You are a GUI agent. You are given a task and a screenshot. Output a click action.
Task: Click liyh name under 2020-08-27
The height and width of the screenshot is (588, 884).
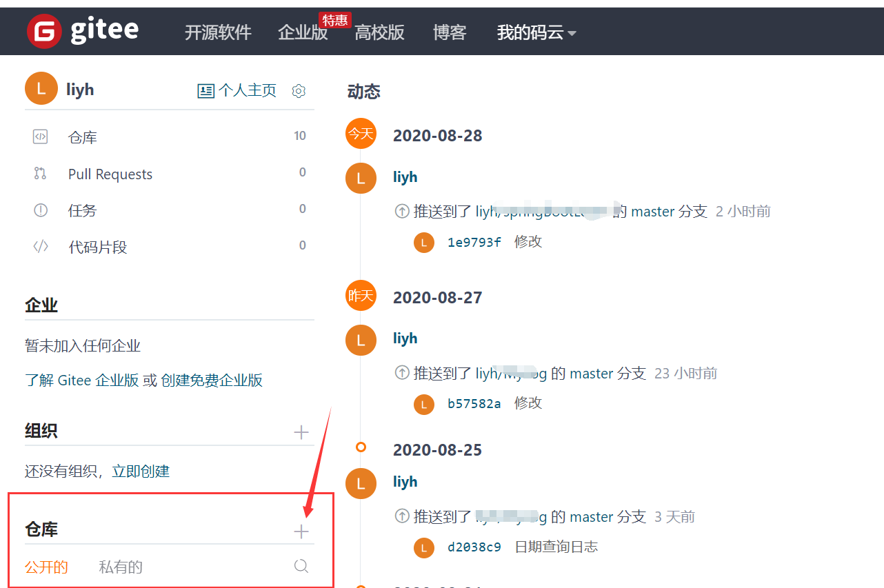pos(405,338)
